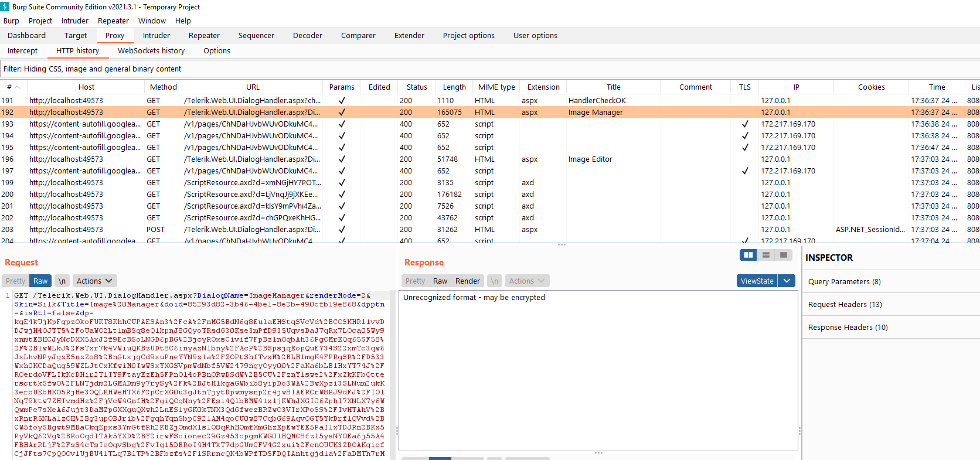Click sort arrow in # column header
The image size is (980, 460).
pyautogui.click(x=18, y=87)
